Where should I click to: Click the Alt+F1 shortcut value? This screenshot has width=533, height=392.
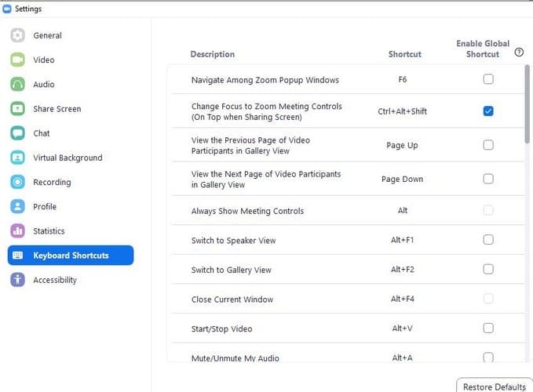403,240
